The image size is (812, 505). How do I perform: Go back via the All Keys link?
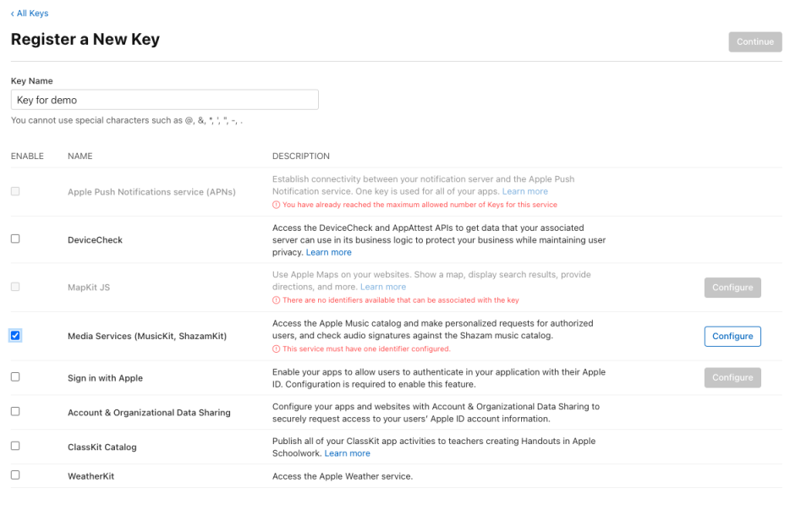pyautogui.click(x=30, y=13)
